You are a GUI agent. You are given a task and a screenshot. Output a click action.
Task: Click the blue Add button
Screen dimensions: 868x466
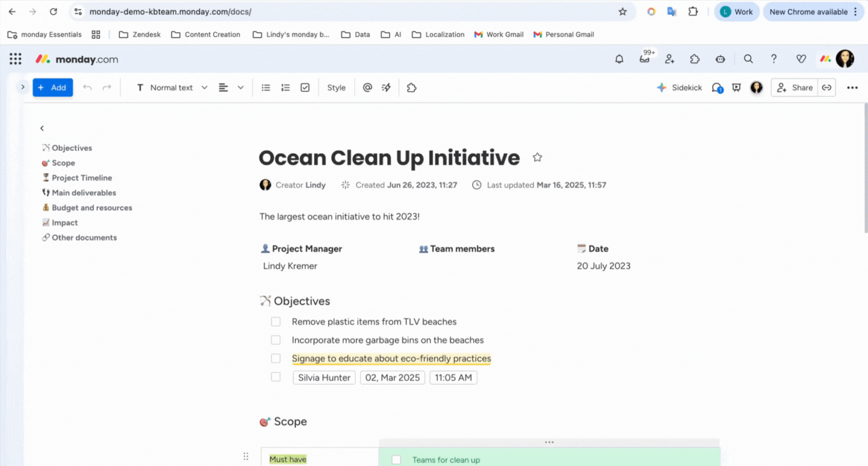point(53,88)
